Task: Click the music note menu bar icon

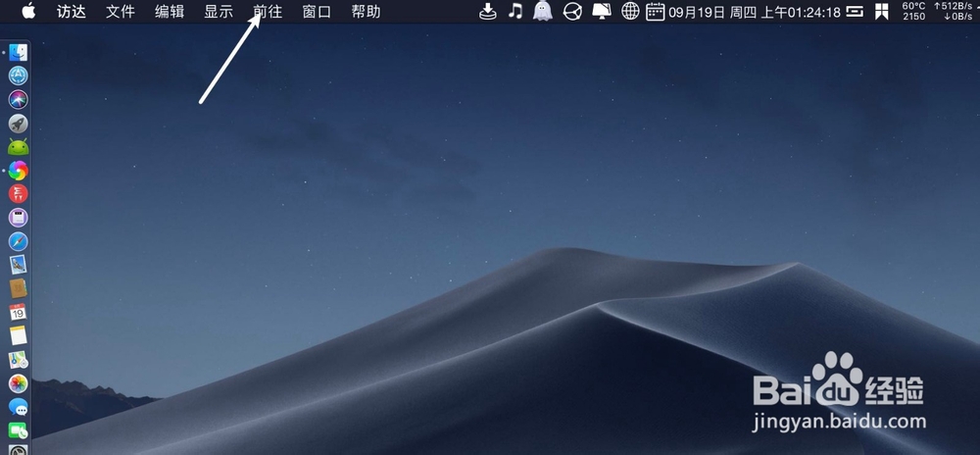Action: (x=515, y=11)
